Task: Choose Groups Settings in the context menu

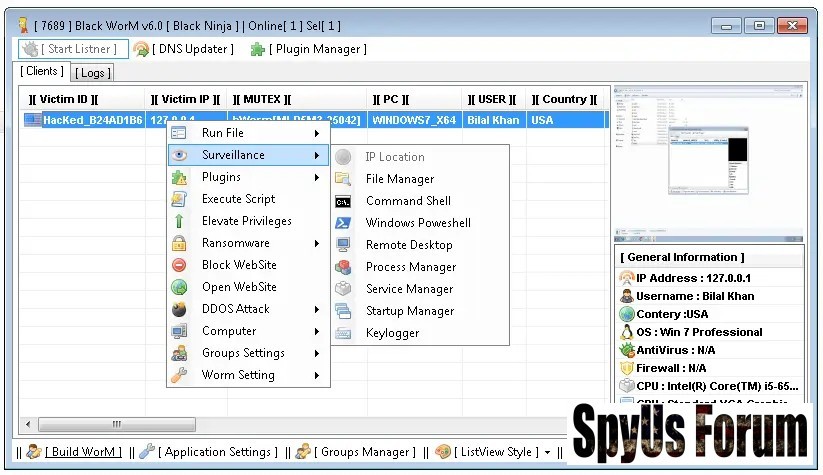Action: (x=243, y=353)
